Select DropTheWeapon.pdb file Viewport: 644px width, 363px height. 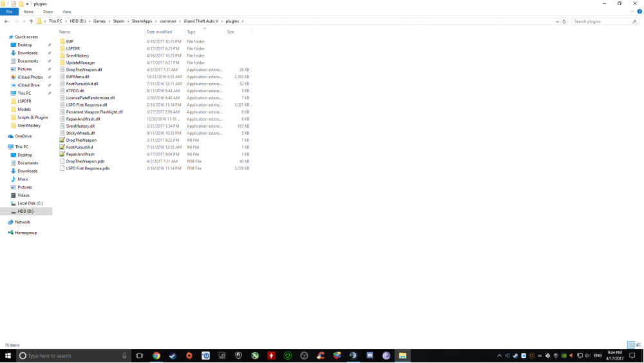85,161
